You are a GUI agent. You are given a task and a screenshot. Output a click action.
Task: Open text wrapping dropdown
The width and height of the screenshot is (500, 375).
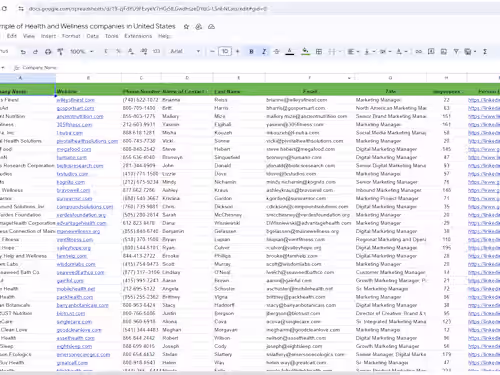point(386,51)
